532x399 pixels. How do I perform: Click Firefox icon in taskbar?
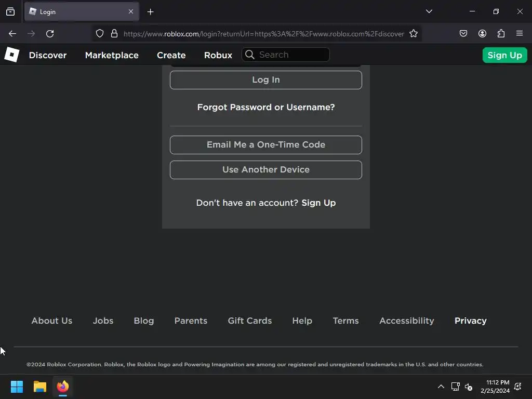63,387
